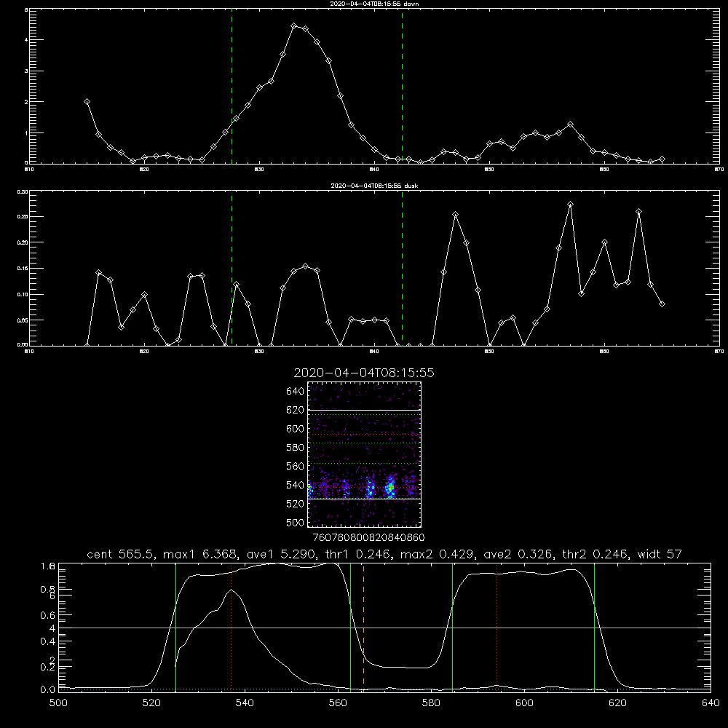Image resolution: width=728 pixels, height=728 pixels.
Task: Click the 2020-04-04T08:15:55 title above the image
Action: [364, 373]
